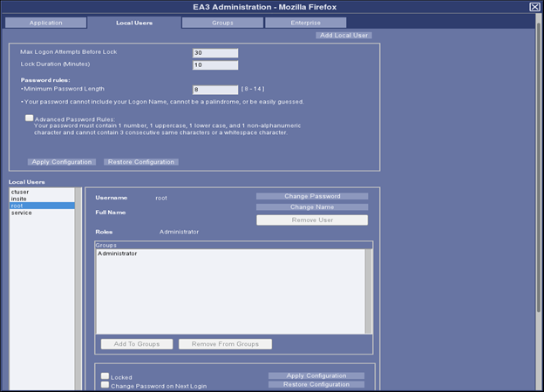Viewport: 544px width, 392px height.
Task: Select ctuser in Local Users list
Action: 19,192
